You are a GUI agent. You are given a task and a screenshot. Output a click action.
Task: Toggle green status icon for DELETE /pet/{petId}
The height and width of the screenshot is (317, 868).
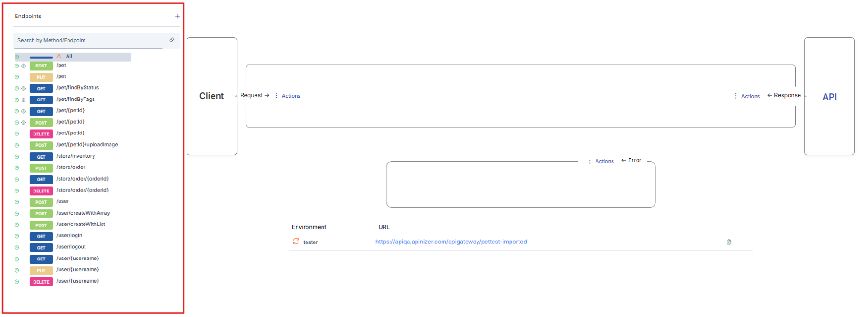click(17, 134)
